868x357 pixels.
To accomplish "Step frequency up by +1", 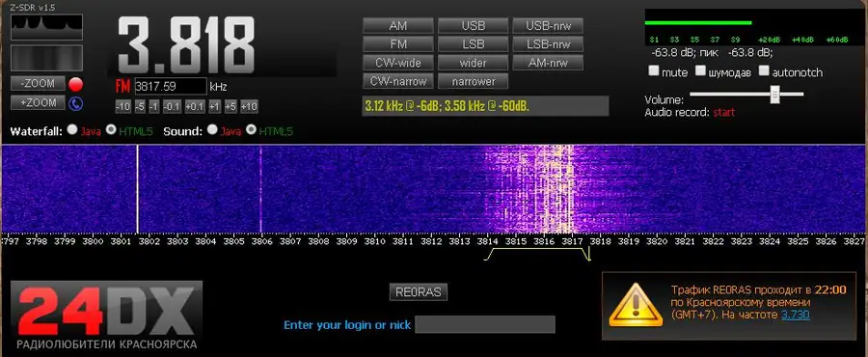I will coord(215,107).
